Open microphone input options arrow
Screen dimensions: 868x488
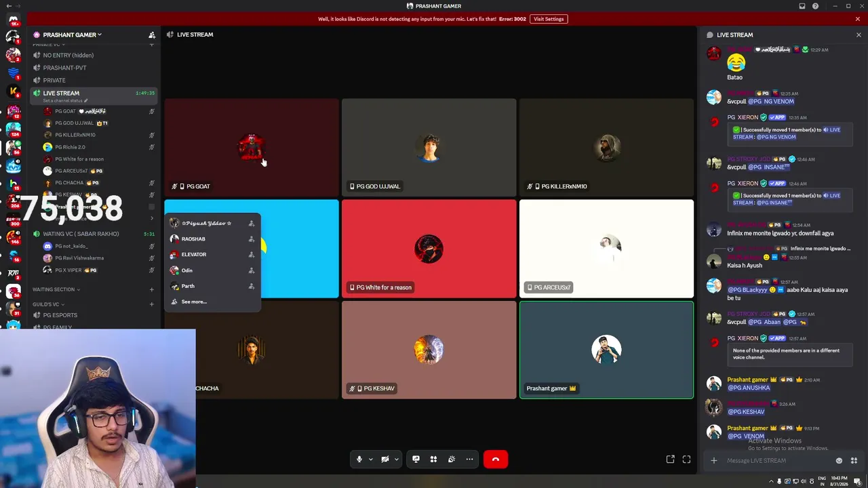[x=370, y=460]
